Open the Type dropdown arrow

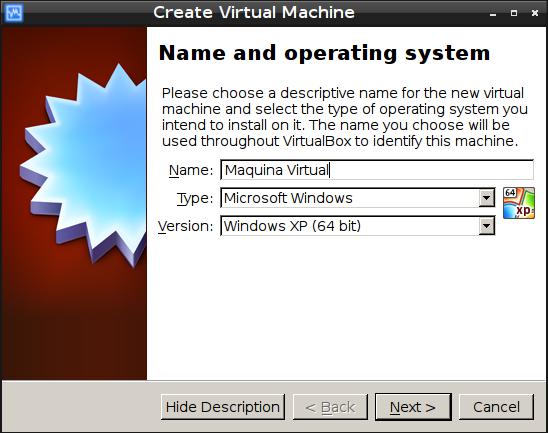[x=486, y=198]
